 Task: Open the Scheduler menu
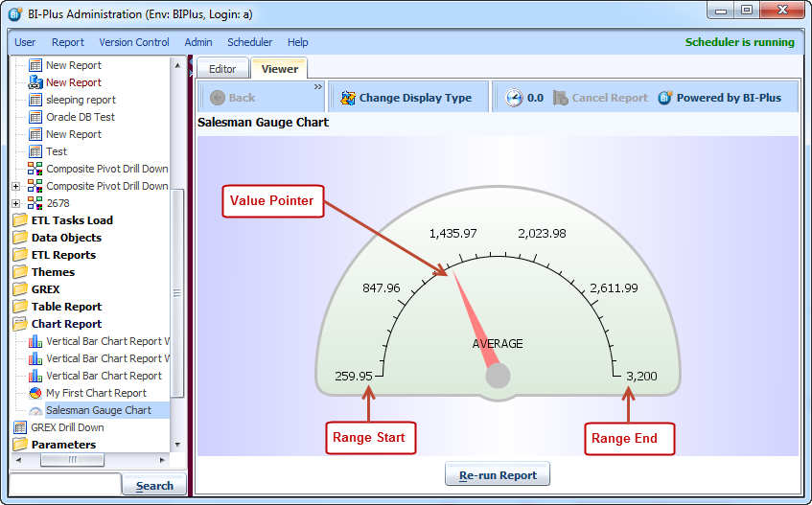[249, 42]
